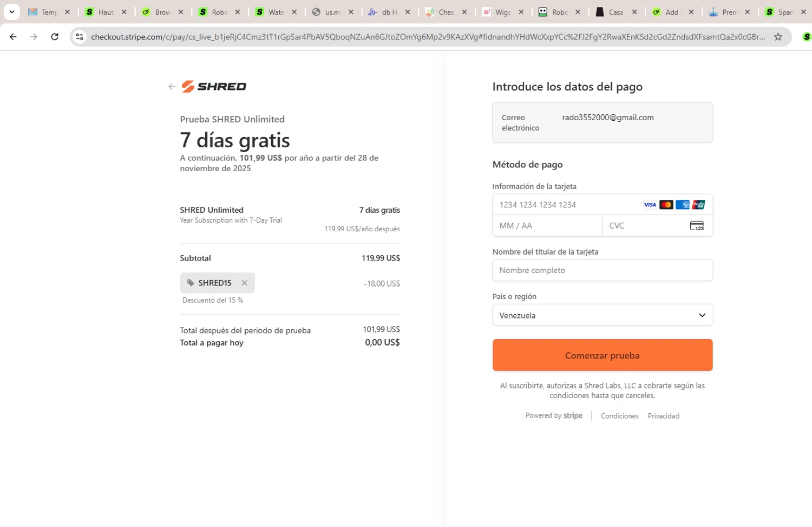Click the back arrow beside SHRED logo
The image size is (812, 527).
tap(172, 87)
